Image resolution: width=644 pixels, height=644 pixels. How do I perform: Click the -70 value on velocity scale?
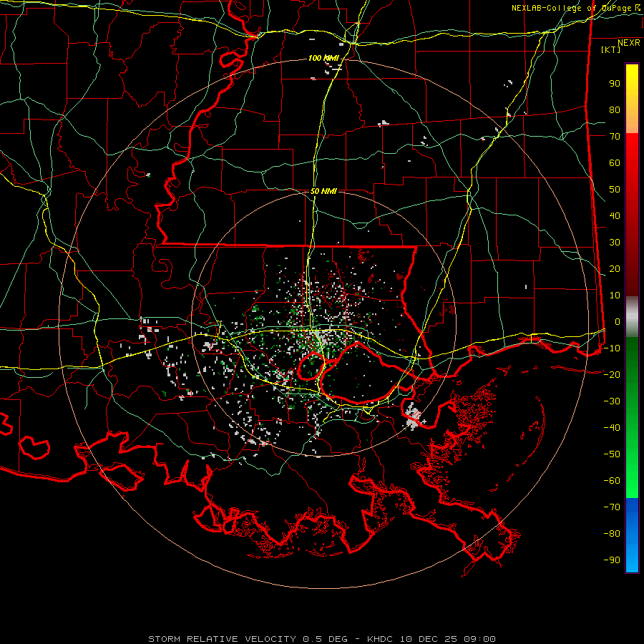coord(612,507)
